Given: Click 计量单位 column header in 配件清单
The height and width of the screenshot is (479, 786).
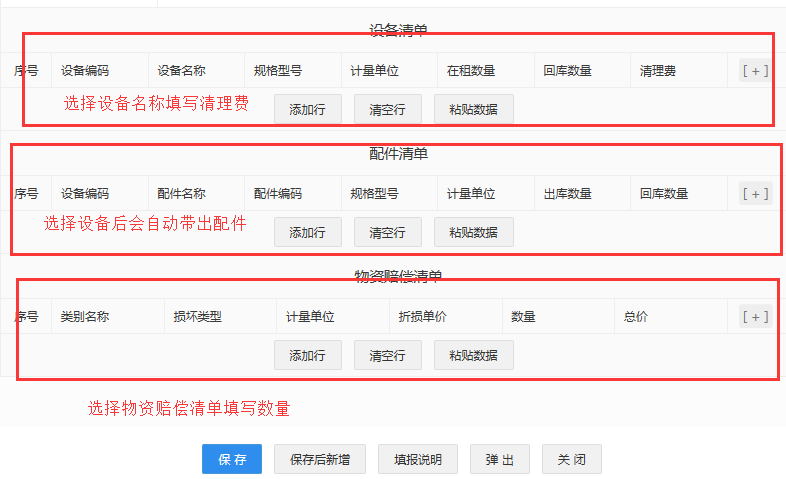Looking at the screenshot, I should [471, 193].
